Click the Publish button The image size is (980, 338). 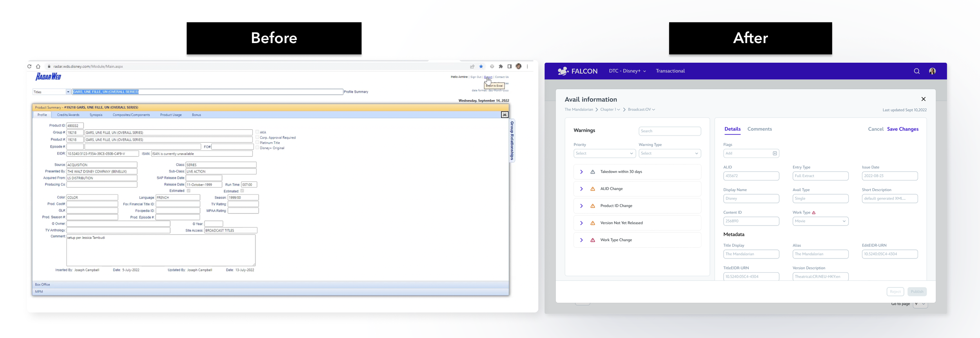[917, 292]
